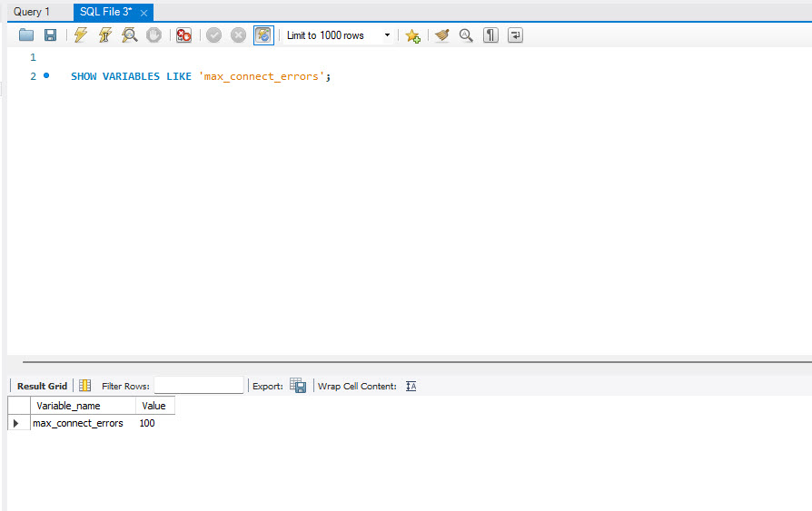812x511 pixels.
Task: Switch to the Query 1 tab
Action: [32, 12]
